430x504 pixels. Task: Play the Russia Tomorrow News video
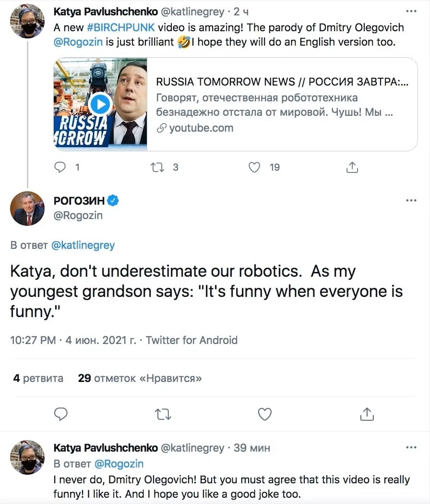[100, 104]
